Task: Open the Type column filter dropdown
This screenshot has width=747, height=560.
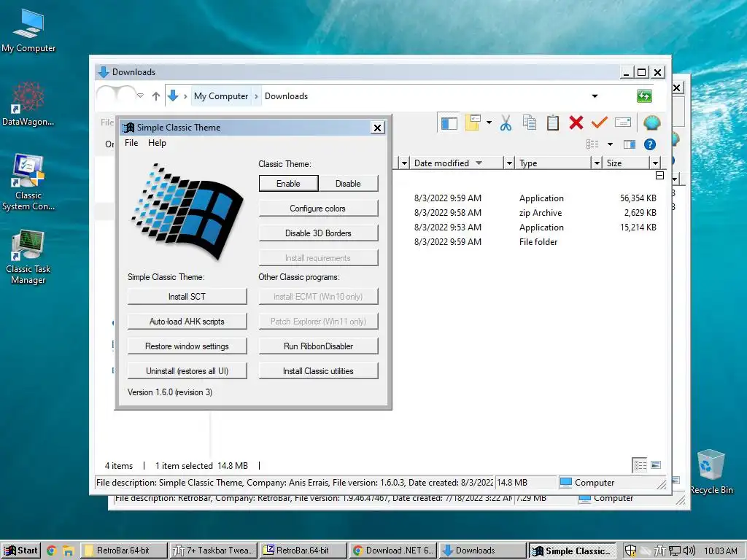Action: [597, 163]
